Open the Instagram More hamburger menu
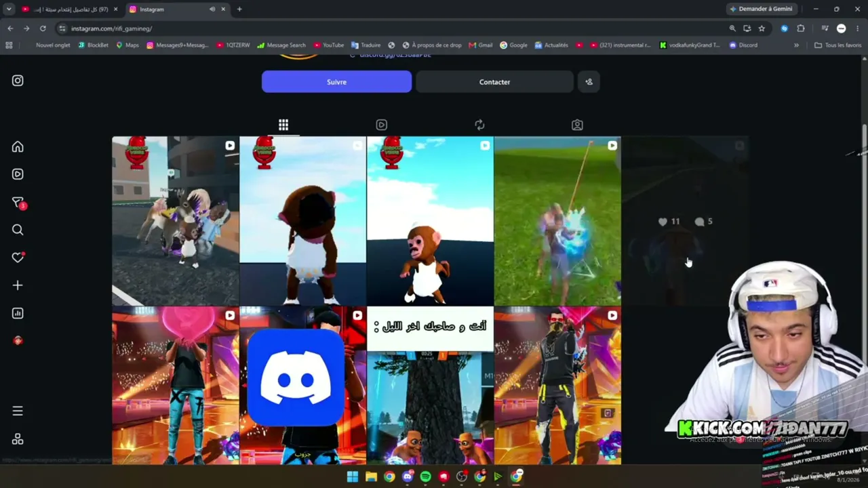This screenshot has width=868, height=488. [x=18, y=411]
